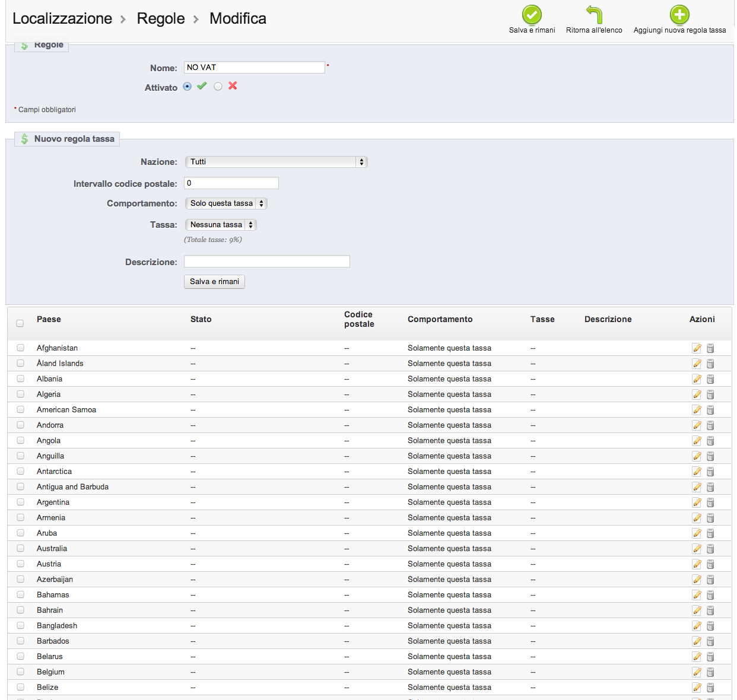The image size is (737, 700).
Task: Edit the Australia tax rule
Action: (697, 549)
